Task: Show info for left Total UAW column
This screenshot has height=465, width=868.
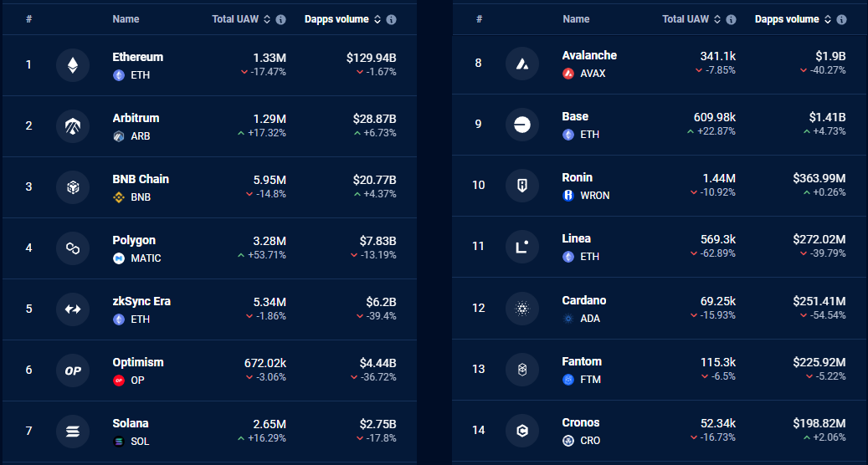Action: point(280,19)
